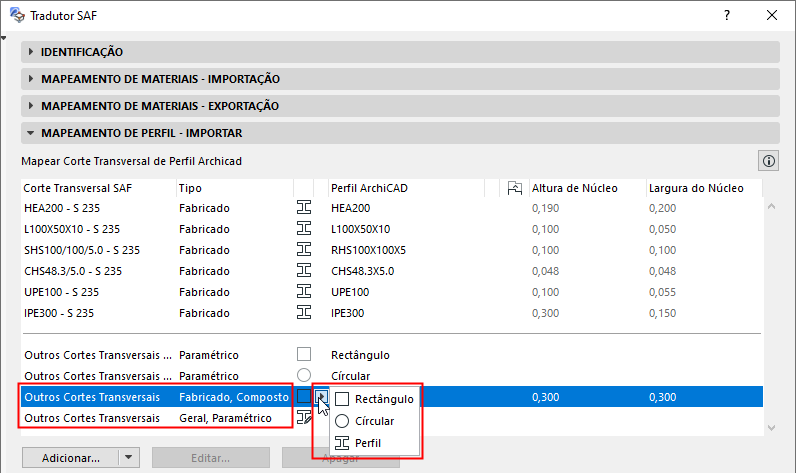Click the info icon beside the mapping title
This screenshot has height=473, width=796.
coord(769,161)
